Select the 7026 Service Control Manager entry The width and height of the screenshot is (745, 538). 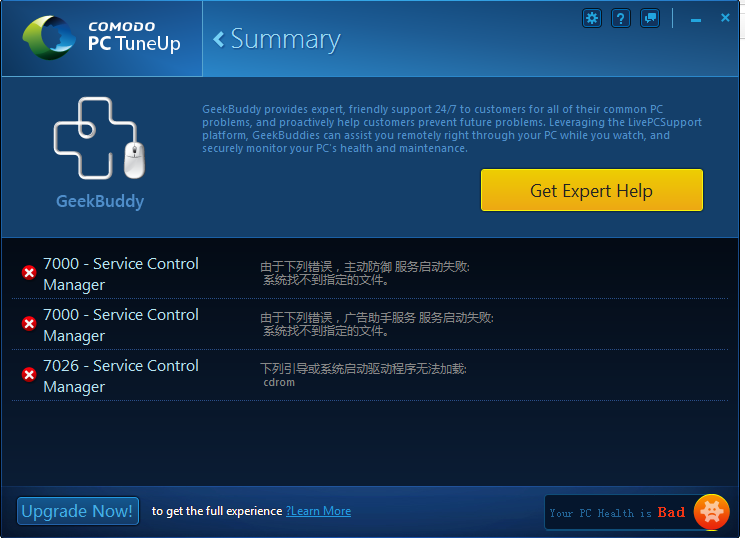120,376
